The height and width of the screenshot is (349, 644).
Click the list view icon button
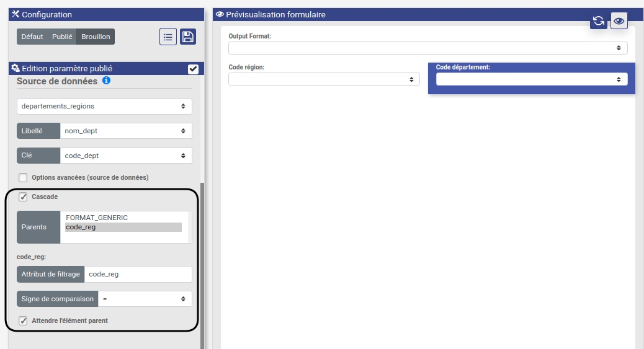tap(168, 37)
